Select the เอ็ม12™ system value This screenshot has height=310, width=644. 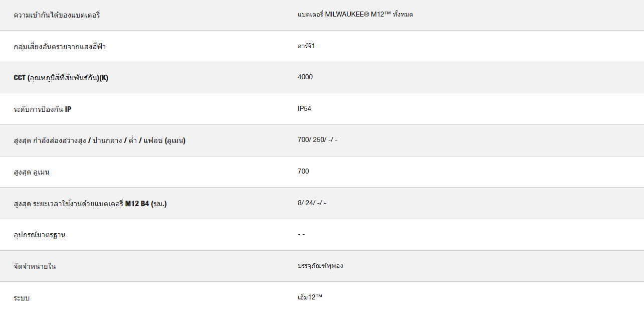(x=310, y=297)
